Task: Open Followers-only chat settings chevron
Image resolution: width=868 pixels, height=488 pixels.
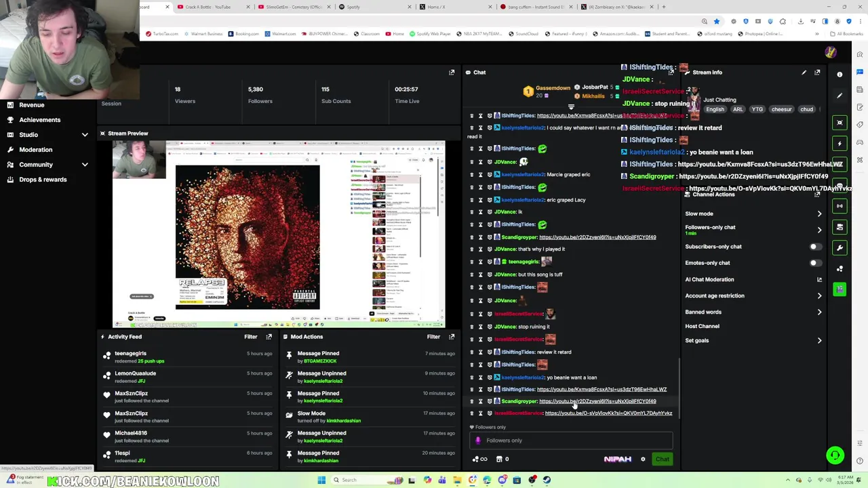Action: click(819, 230)
